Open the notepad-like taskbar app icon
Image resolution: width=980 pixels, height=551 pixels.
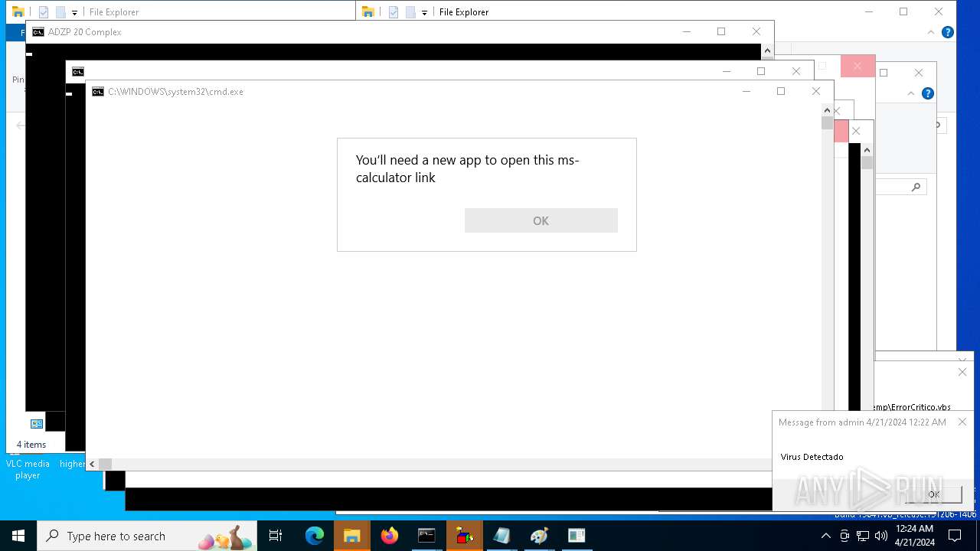click(x=501, y=536)
